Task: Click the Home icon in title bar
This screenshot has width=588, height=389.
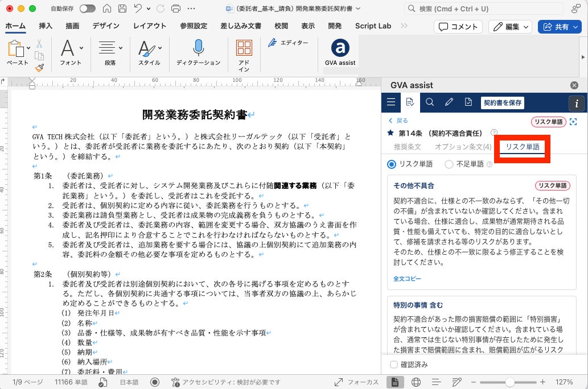Action: point(107,8)
